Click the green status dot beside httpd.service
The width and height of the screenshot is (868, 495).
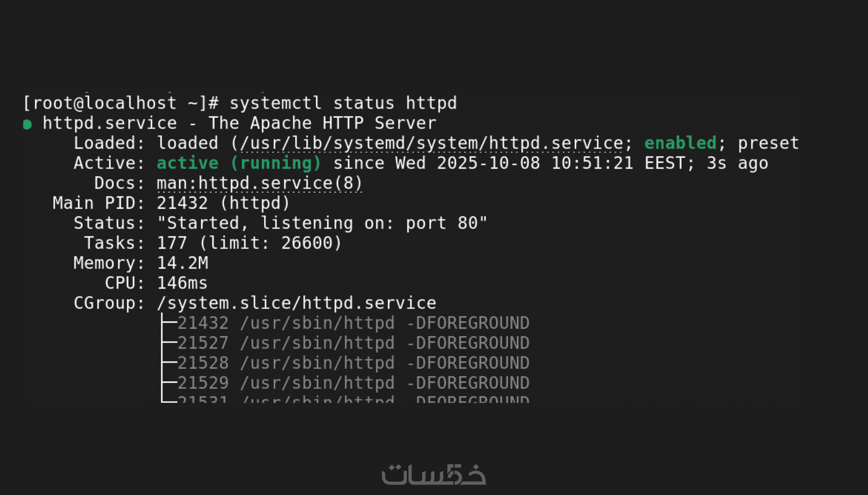tap(28, 124)
